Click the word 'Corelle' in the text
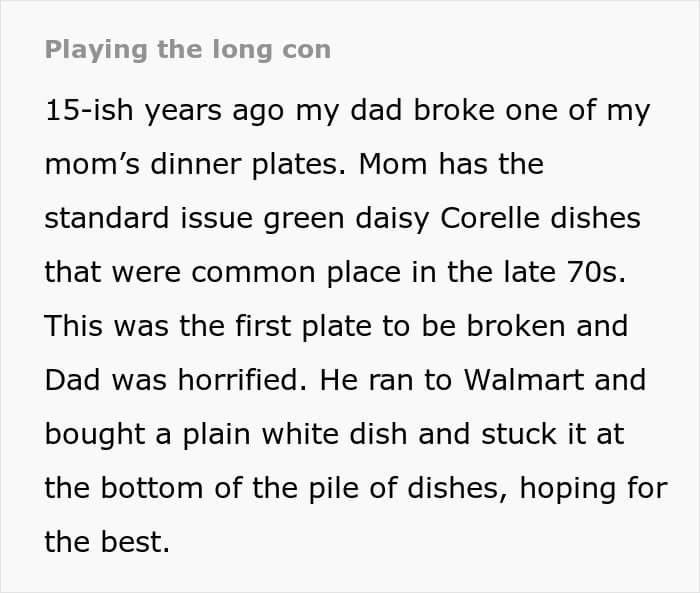Viewport: 700px width, 593px height. (490, 218)
